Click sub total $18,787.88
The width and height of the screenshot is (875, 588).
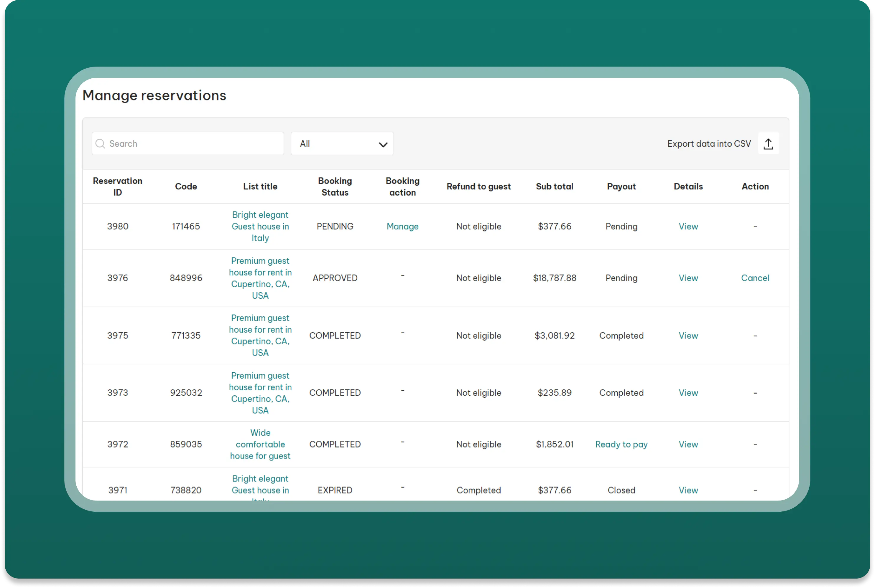click(x=554, y=278)
